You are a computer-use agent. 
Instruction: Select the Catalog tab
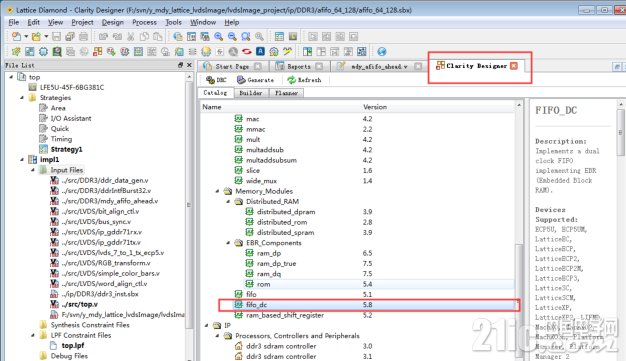(x=215, y=93)
